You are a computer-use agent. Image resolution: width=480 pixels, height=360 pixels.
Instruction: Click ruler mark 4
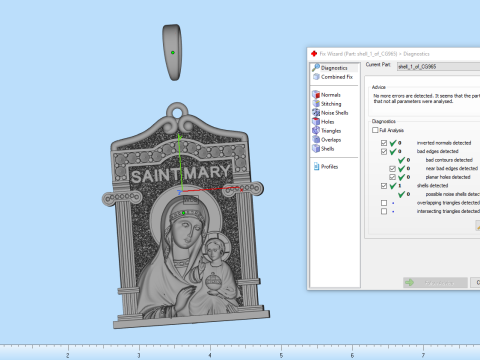[210, 355]
